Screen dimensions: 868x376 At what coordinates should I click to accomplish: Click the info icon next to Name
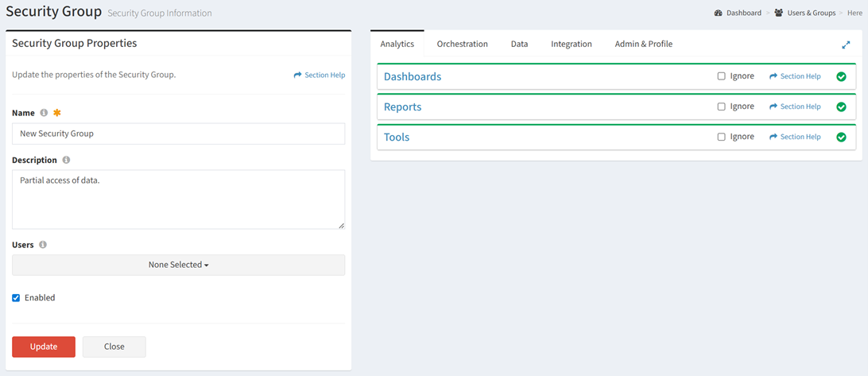(45, 113)
